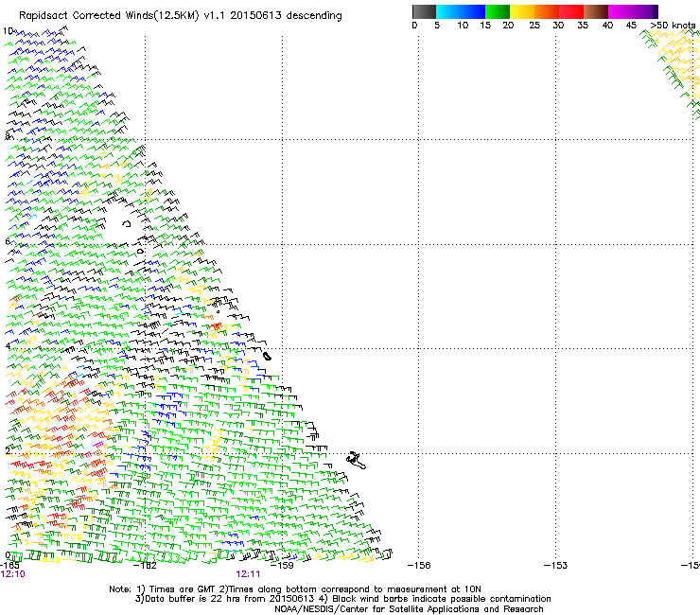This screenshot has width=700, height=615.
Task: Select the '-153' longitude label
Action: [555, 566]
